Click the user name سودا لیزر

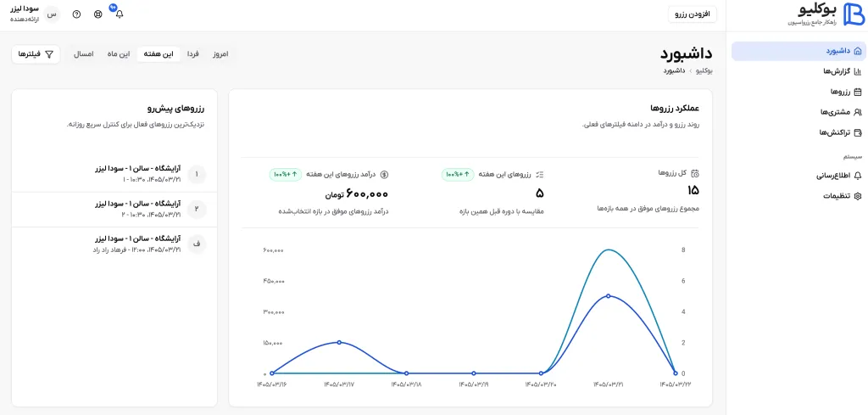coord(25,9)
